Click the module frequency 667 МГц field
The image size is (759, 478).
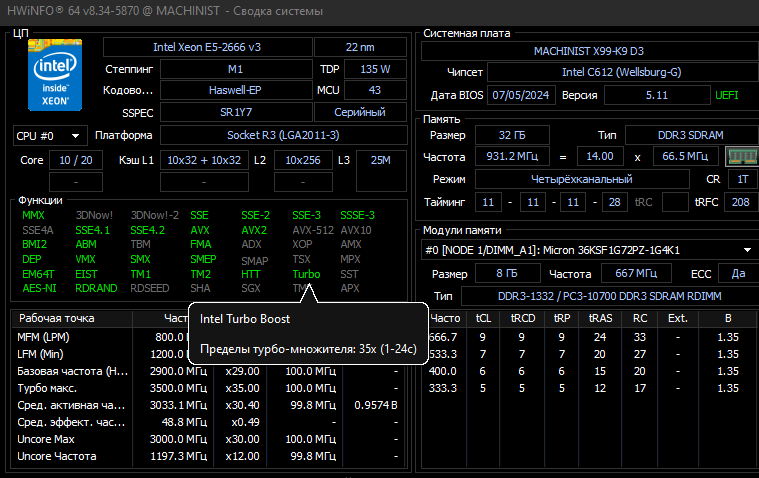click(x=636, y=273)
